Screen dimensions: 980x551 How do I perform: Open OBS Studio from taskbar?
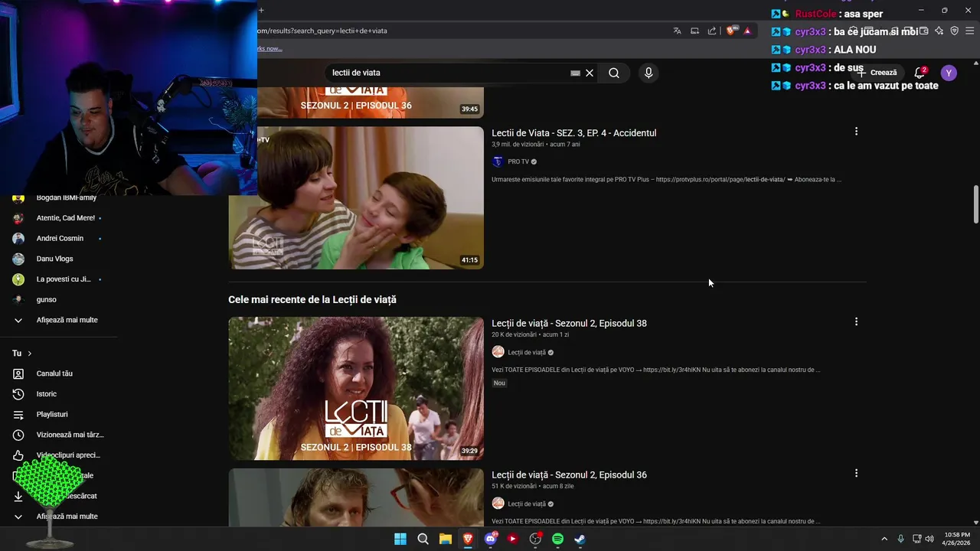[535, 539]
